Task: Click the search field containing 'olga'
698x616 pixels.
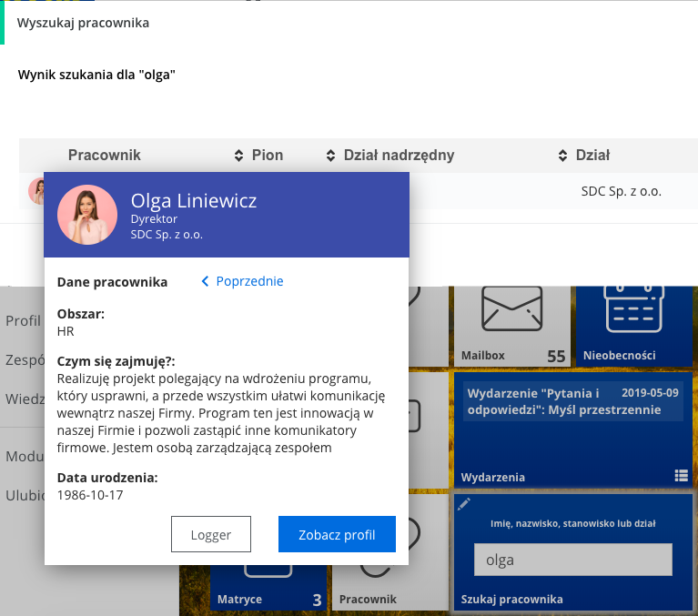Action: coord(573,560)
